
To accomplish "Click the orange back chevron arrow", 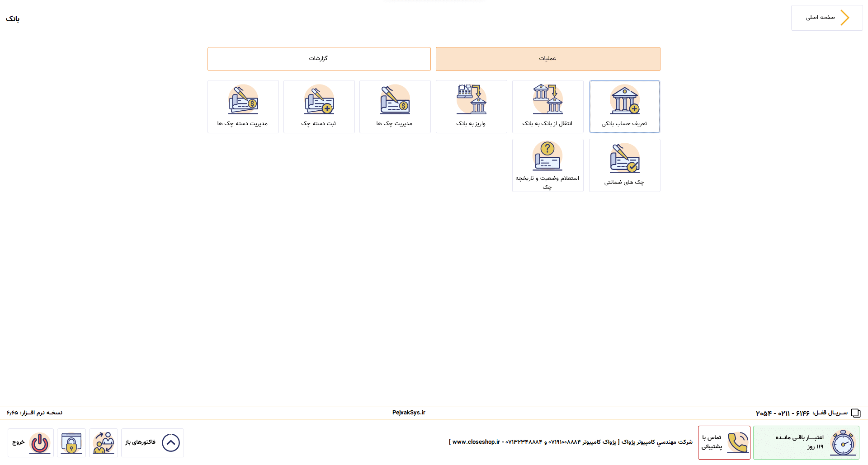I will tap(845, 18).
